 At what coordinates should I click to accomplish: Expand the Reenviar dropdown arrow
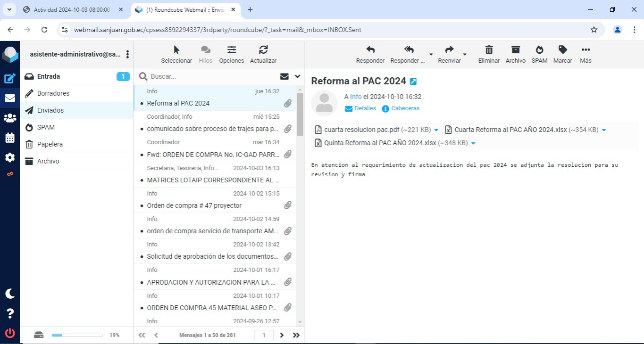point(465,55)
